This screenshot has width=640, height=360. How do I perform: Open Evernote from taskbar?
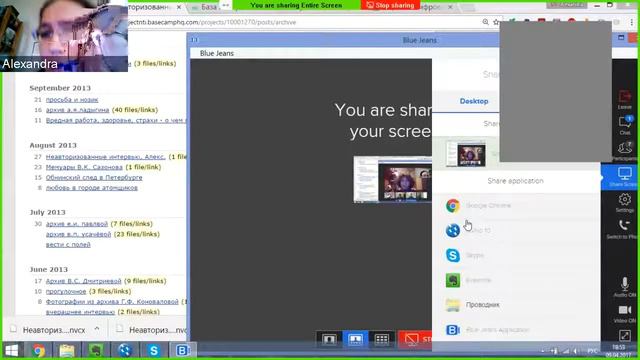(x=96, y=351)
